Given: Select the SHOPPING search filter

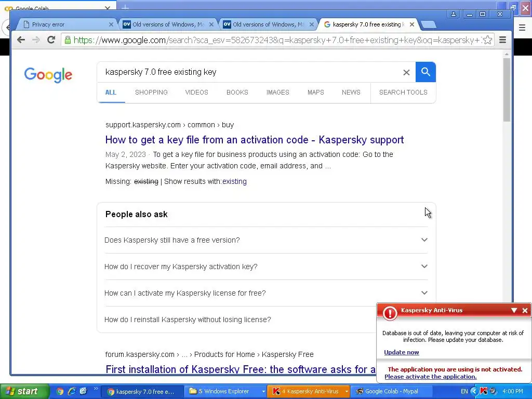Looking at the screenshot, I should tap(151, 92).
